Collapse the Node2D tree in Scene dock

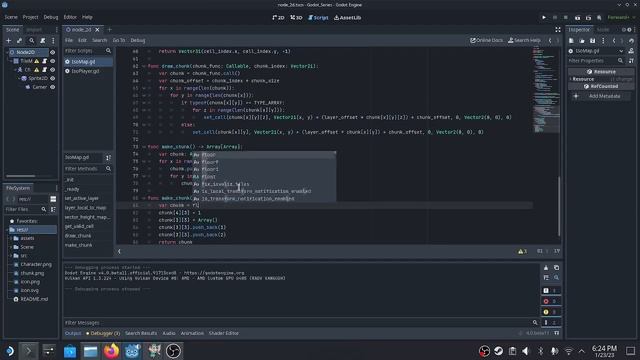point(7,52)
